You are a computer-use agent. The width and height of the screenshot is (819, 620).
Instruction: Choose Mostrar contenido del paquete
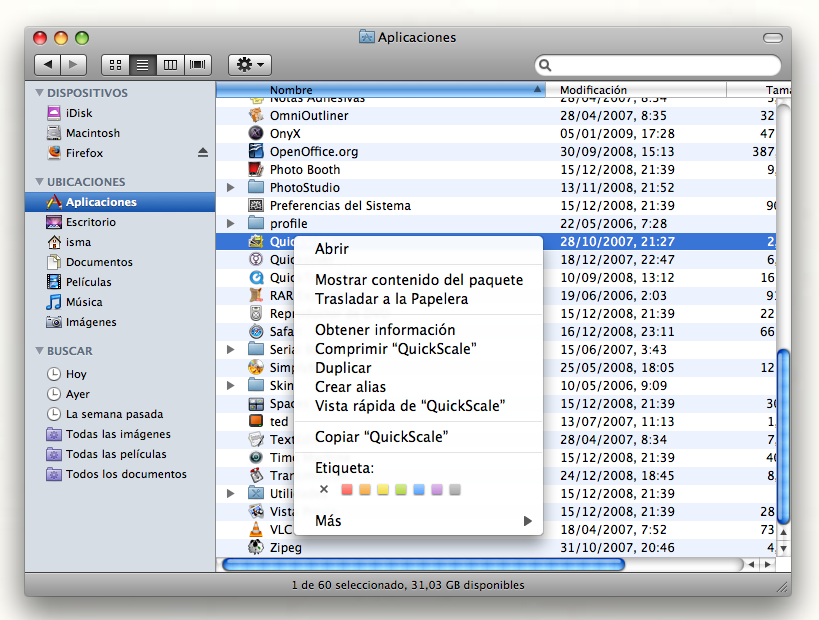click(x=418, y=280)
